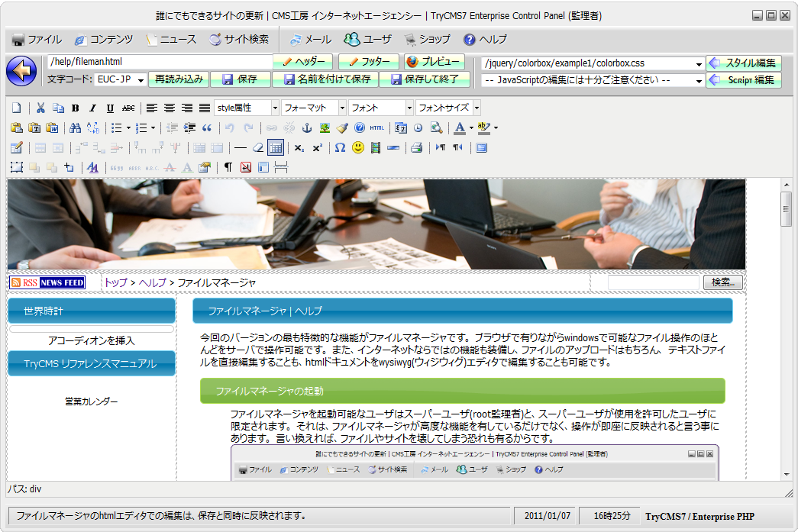Insert a special character with Omega icon

point(340,148)
